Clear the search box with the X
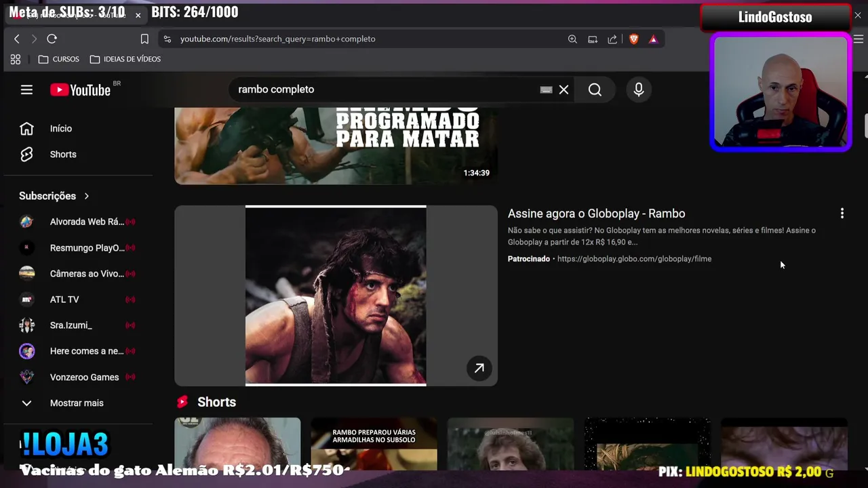868x488 pixels. click(x=564, y=89)
